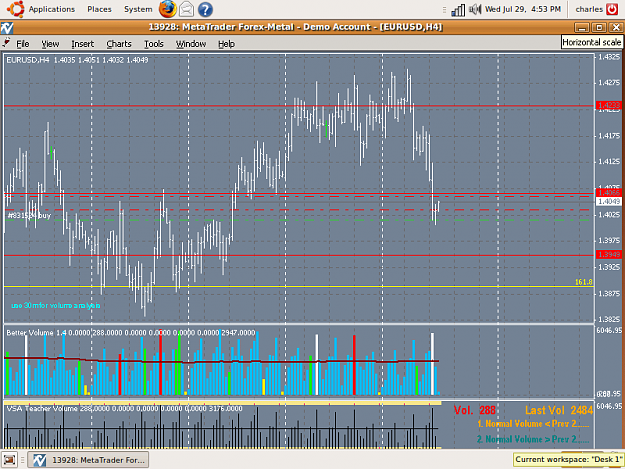Image resolution: width=625 pixels, height=469 pixels.
Task: Open the Insert menu
Action: [83, 44]
